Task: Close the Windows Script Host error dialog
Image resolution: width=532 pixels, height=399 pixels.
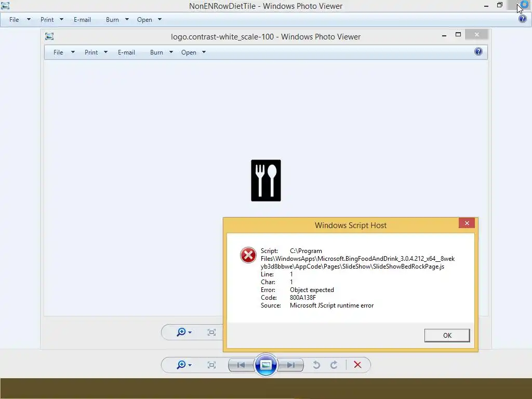Action: pyautogui.click(x=467, y=223)
